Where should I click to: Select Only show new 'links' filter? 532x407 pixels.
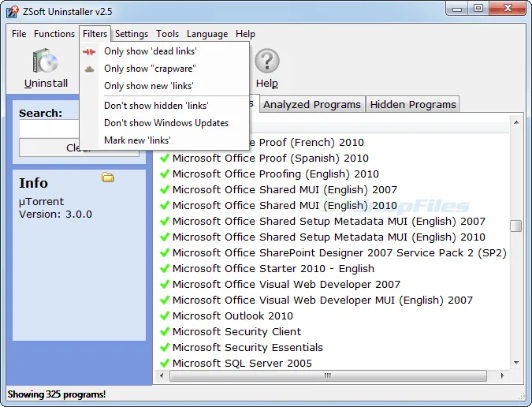(165, 86)
